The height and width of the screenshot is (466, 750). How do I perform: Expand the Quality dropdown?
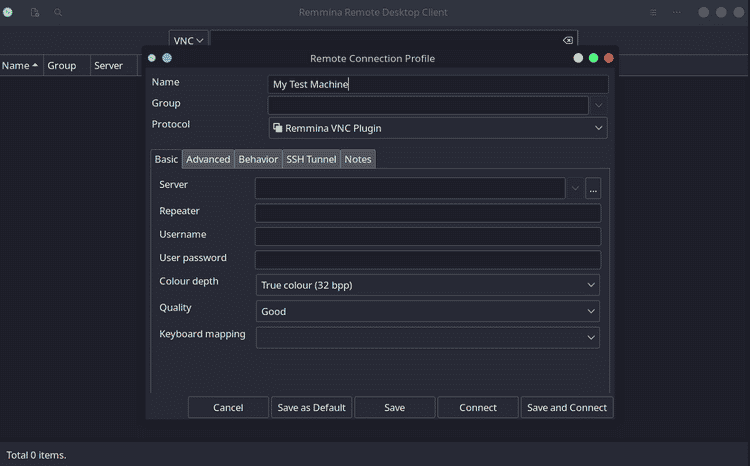tap(428, 311)
